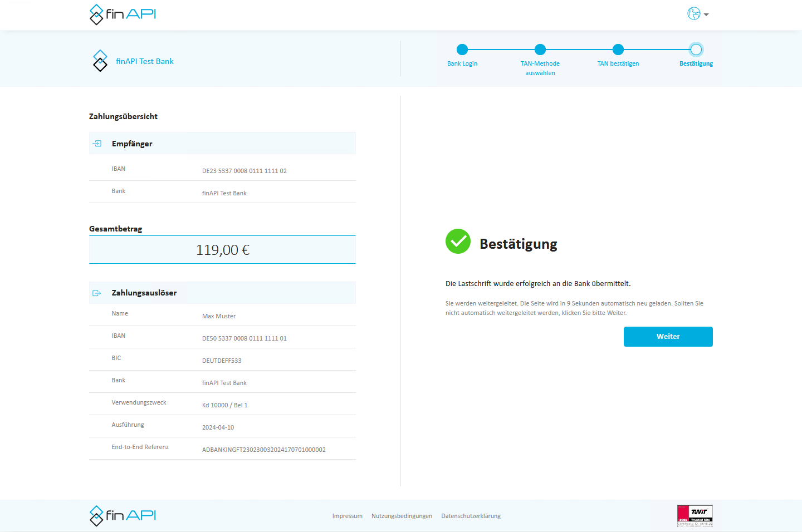Click the execution date 2024-04-10
The width and height of the screenshot is (802, 532).
pos(218,427)
